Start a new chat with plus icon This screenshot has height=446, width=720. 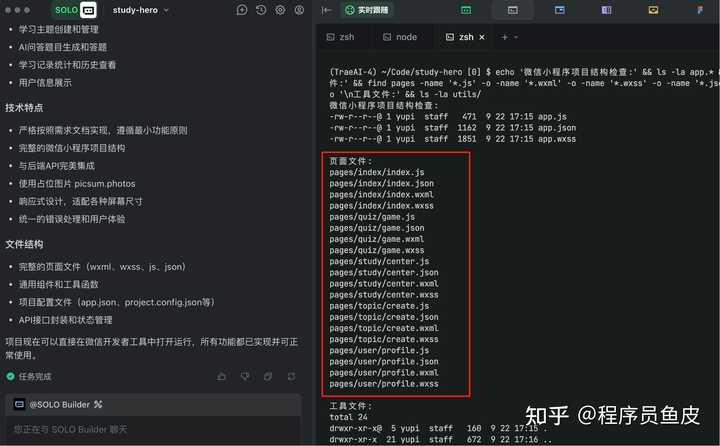click(x=242, y=10)
